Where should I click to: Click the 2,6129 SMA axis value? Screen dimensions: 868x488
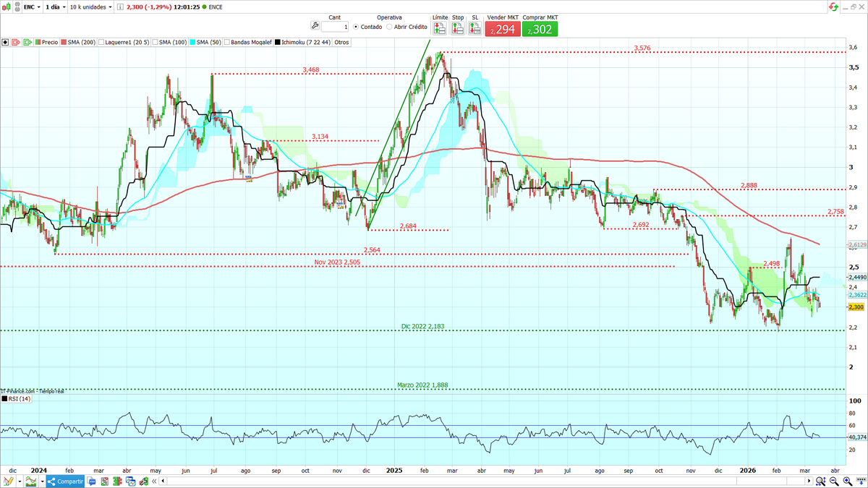coord(856,245)
